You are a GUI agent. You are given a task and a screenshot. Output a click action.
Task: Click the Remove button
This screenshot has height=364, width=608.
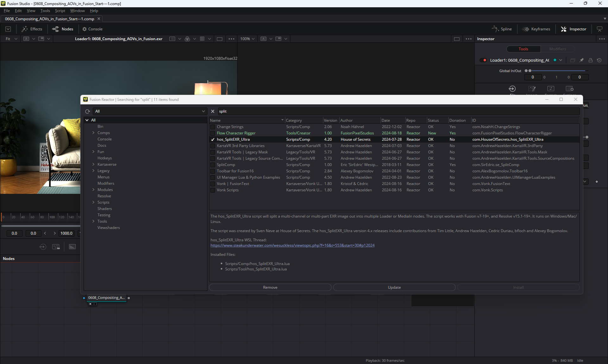(270, 287)
